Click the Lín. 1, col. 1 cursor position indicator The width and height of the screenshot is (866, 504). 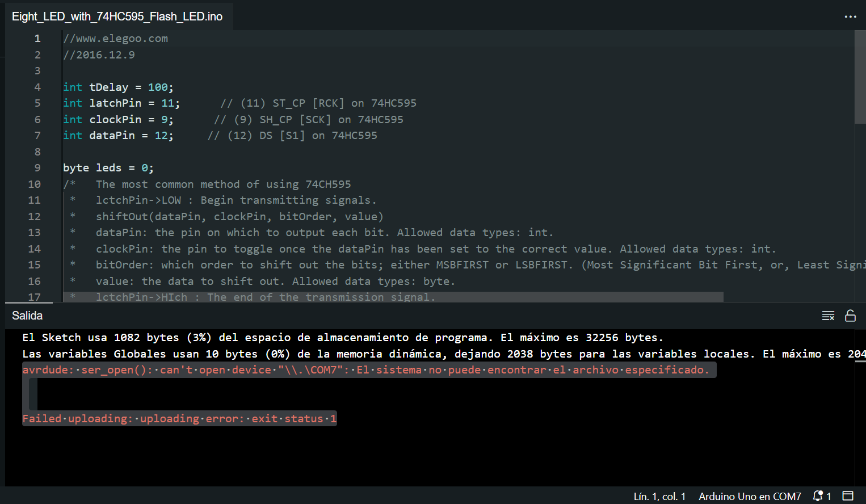(659, 496)
